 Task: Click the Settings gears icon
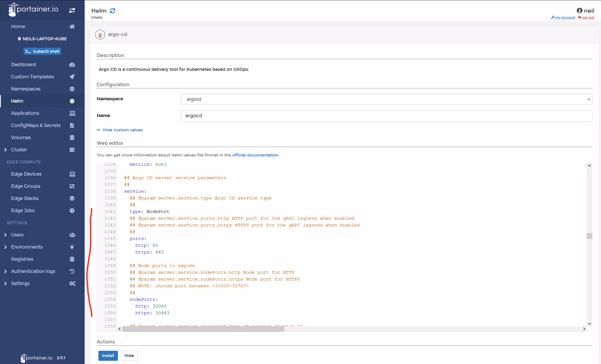72,283
